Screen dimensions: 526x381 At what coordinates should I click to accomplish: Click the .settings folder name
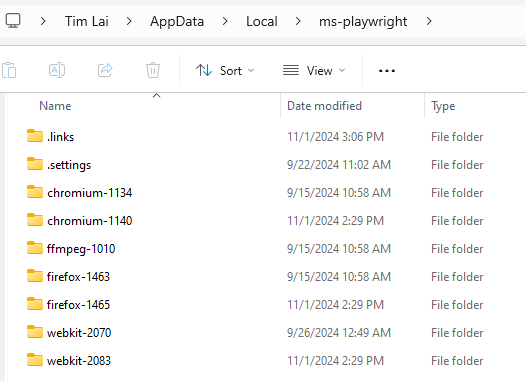(69, 165)
